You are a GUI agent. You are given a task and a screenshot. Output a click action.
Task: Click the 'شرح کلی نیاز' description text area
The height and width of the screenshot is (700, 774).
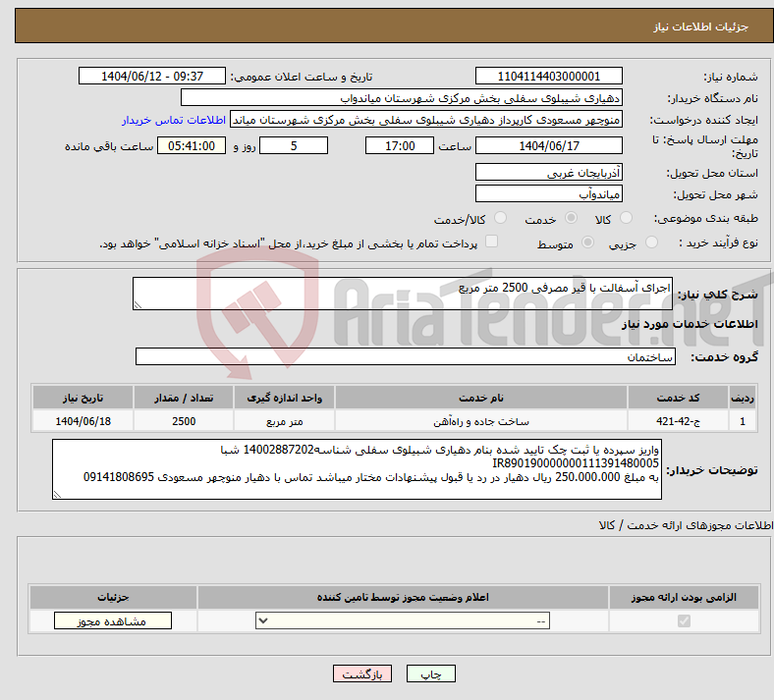point(404,295)
